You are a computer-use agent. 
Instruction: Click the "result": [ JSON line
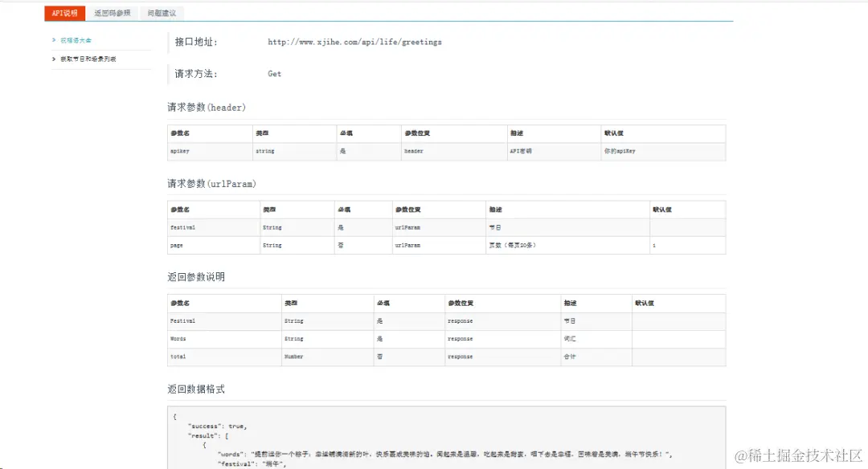208,436
